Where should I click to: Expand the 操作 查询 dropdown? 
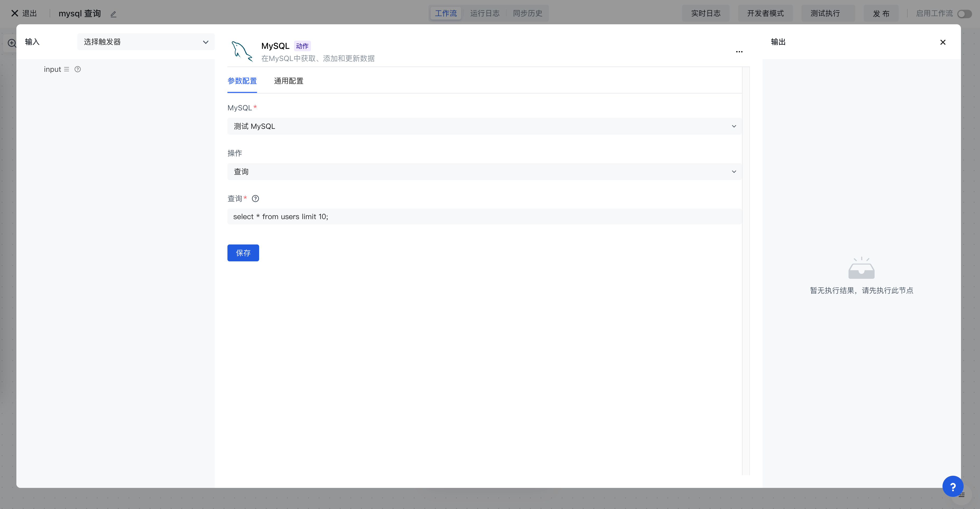coord(484,171)
